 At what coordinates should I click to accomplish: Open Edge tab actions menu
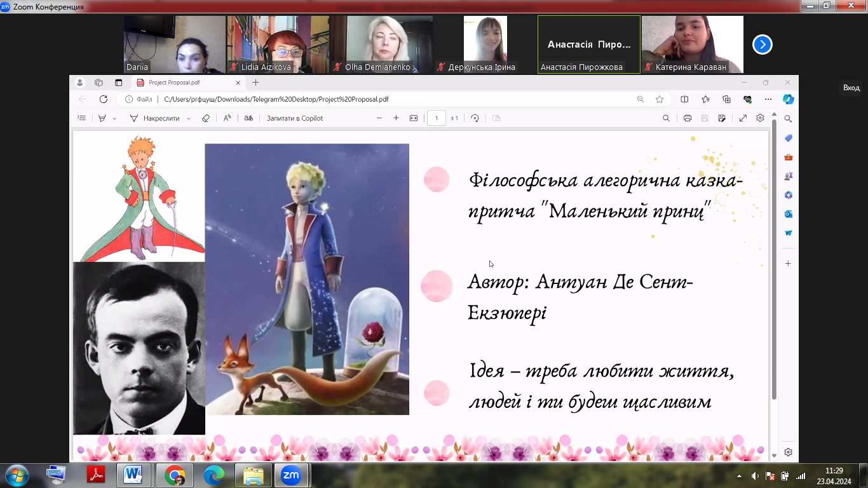(118, 83)
